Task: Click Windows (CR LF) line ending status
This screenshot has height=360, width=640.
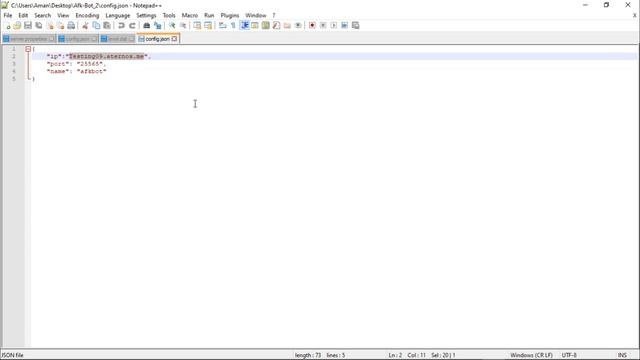Action: (x=531, y=356)
